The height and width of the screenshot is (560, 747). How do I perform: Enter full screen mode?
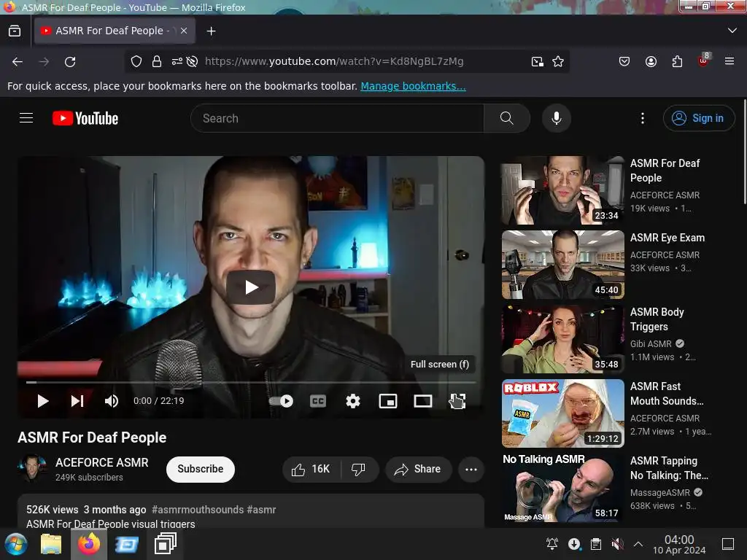(457, 401)
